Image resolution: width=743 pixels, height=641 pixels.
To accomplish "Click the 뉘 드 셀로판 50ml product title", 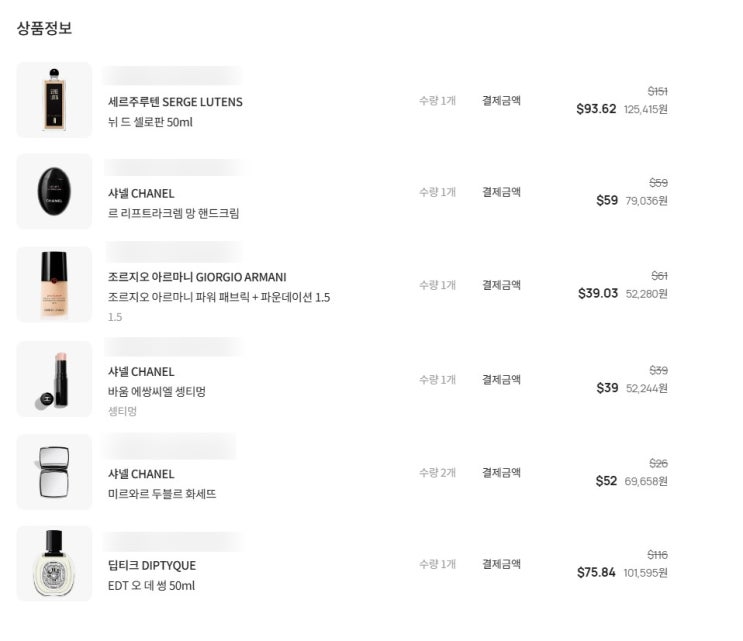I will pos(150,122).
